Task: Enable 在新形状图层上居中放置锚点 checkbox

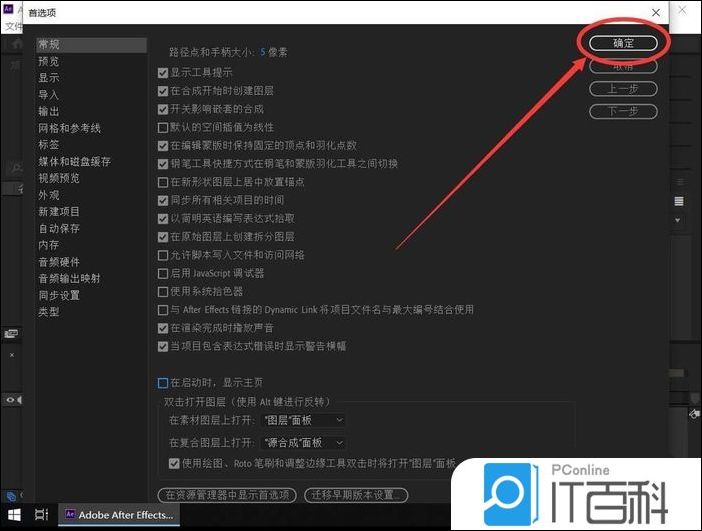Action: pos(163,183)
